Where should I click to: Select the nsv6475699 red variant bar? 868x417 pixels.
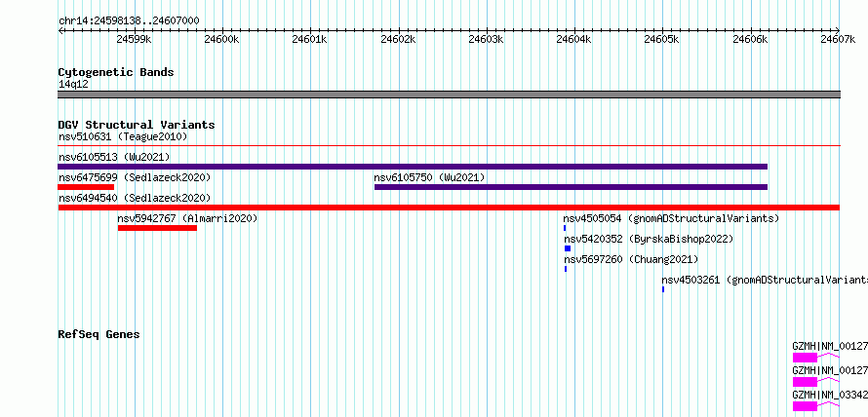pos(86,187)
